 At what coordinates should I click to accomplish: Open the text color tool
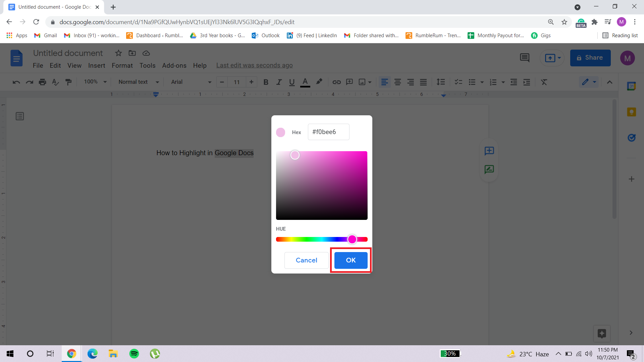click(x=305, y=82)
